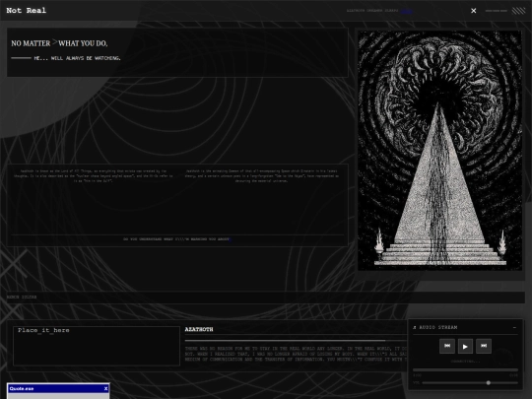Screen dimensions: 532x399
Task: Click the 'Ode to the Abyss' paragraph
Action: coord(262,176)
